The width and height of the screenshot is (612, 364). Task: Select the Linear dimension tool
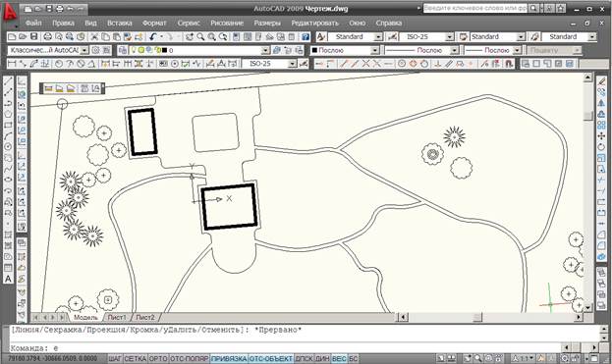coord(12,64)
